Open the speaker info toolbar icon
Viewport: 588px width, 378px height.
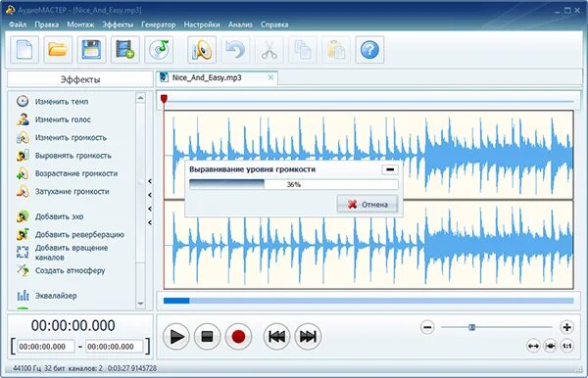click(x=202, y=50)
